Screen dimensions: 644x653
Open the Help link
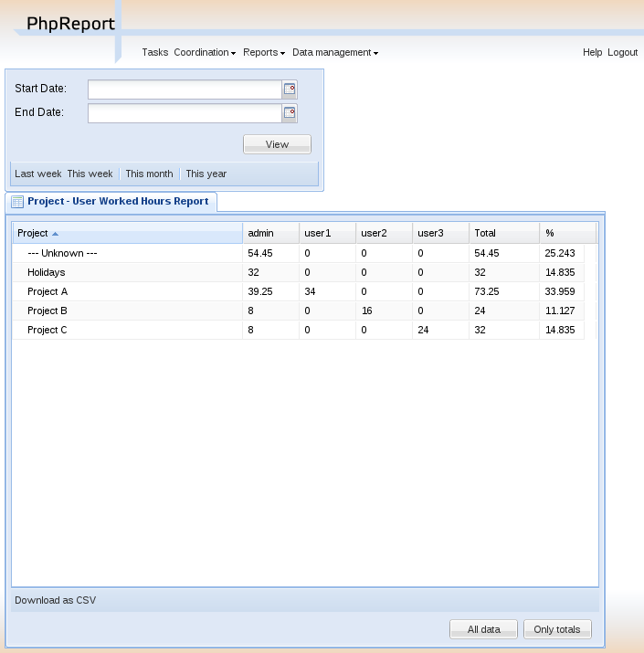coord(592,52)
